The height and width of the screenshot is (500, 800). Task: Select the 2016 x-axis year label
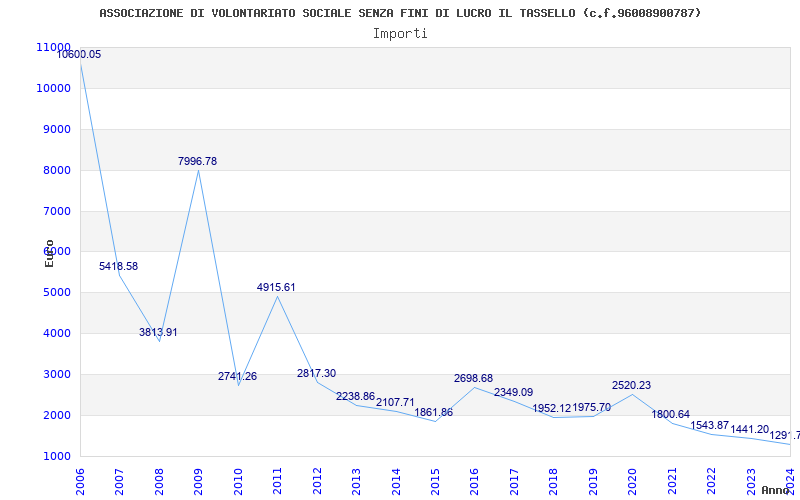(474, 481)
